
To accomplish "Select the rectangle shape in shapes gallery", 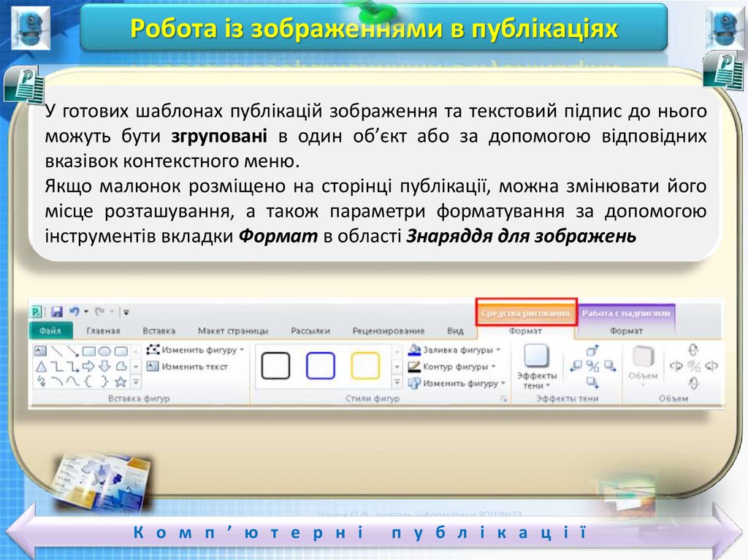I will pos(89,350).
